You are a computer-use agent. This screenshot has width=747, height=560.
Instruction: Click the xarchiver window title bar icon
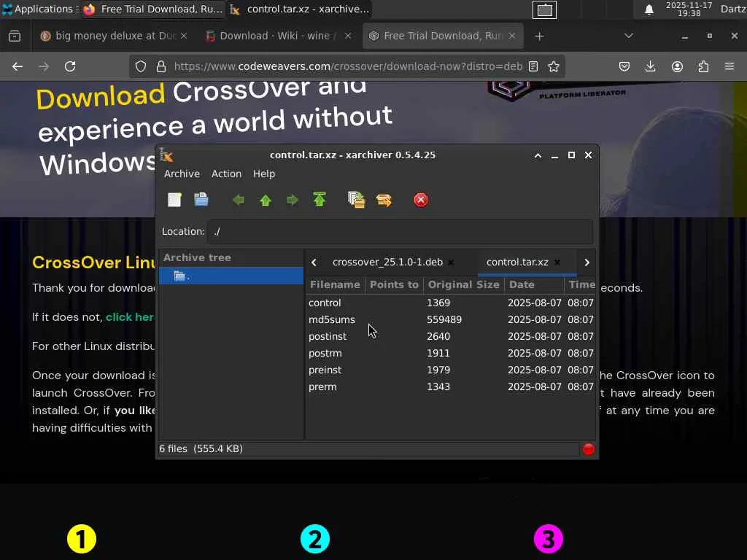coord(166,155)
